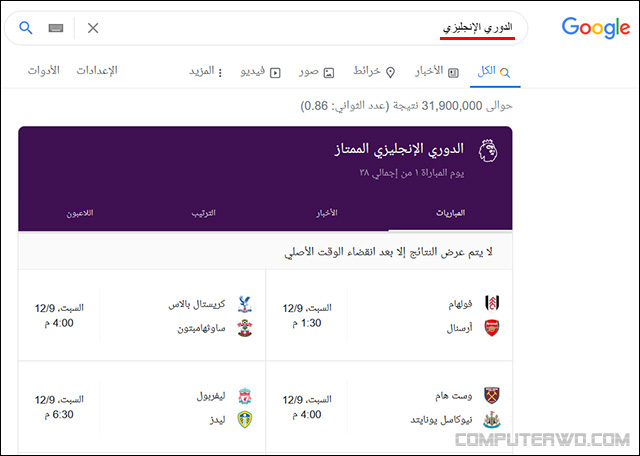Select ساوثهامبتون team name

pyautogui.click(x=201, y=328)
